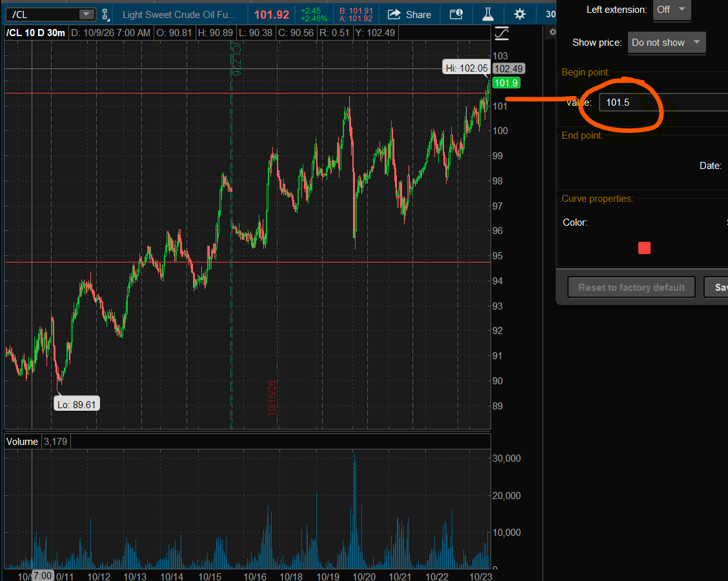Click the 30 timeframe button
This screenshot has height=581, width=728.
551,14
